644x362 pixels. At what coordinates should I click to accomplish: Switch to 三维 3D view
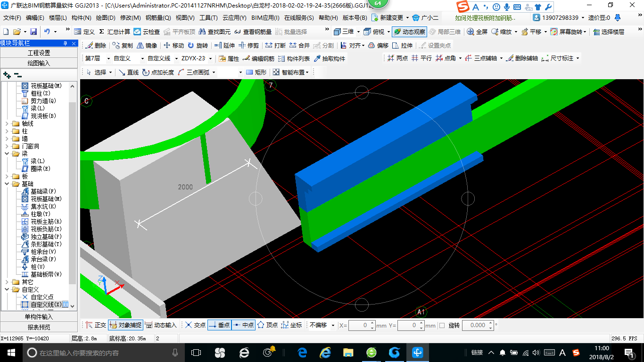(344, 32)
